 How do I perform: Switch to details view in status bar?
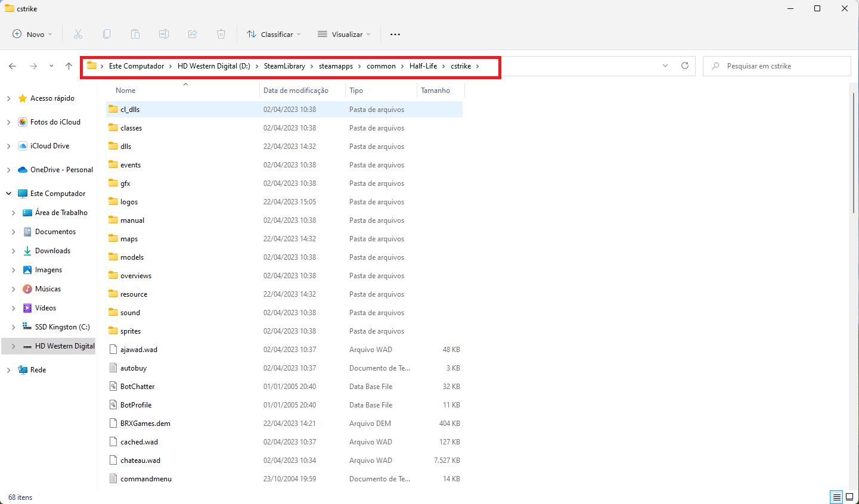(837, 497)
